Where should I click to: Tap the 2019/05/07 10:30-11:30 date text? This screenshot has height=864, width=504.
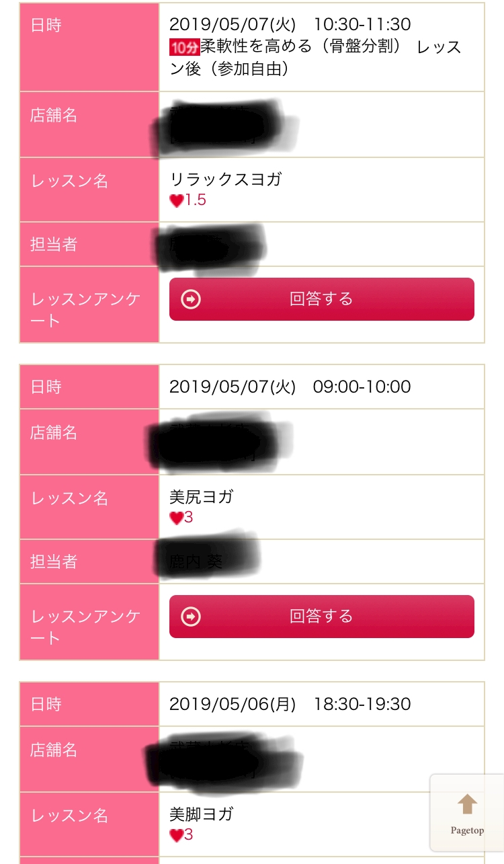point(290,25)
